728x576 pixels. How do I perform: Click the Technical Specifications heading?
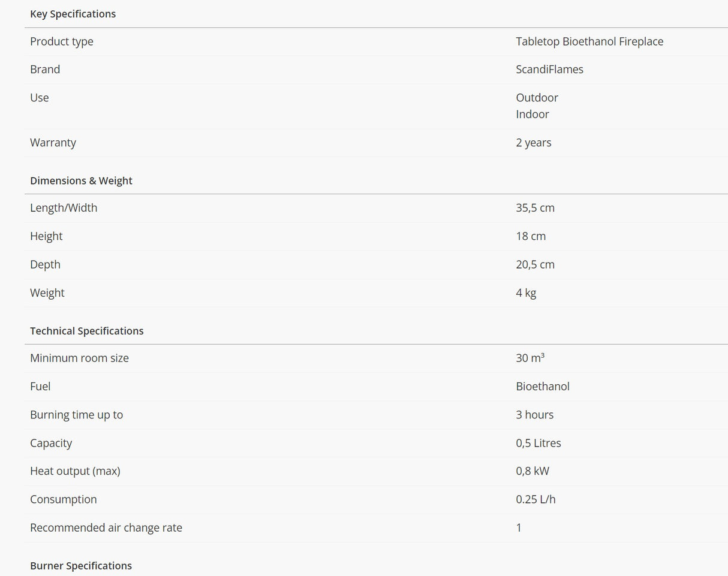point(87,331)
